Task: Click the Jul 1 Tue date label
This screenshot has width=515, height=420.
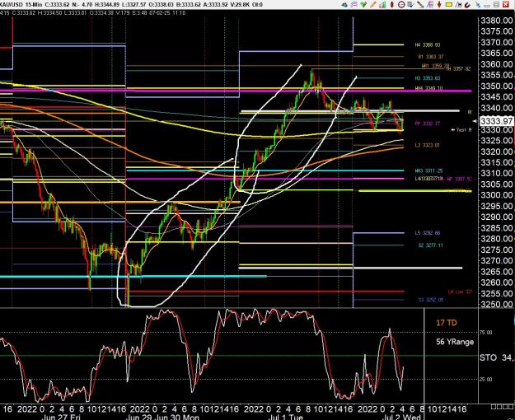Action: click(285, 417)
